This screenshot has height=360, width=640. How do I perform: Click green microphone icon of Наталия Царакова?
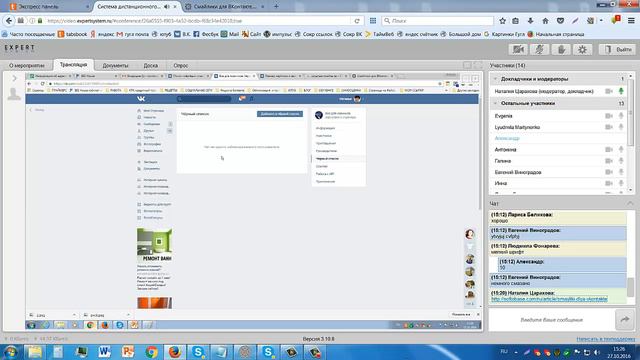[x=621, y=91]
